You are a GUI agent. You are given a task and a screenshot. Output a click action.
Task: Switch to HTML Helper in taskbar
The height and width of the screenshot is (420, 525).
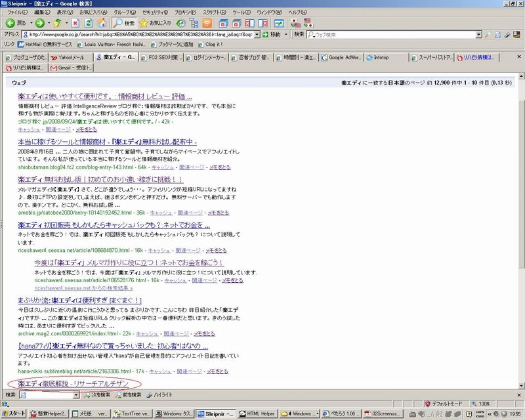257,413
